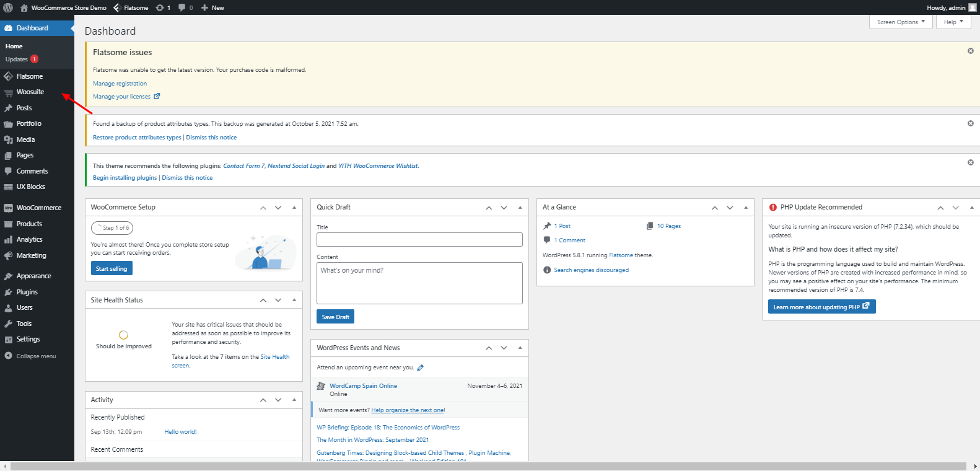Open the Manage registration link

click(120, 84)
